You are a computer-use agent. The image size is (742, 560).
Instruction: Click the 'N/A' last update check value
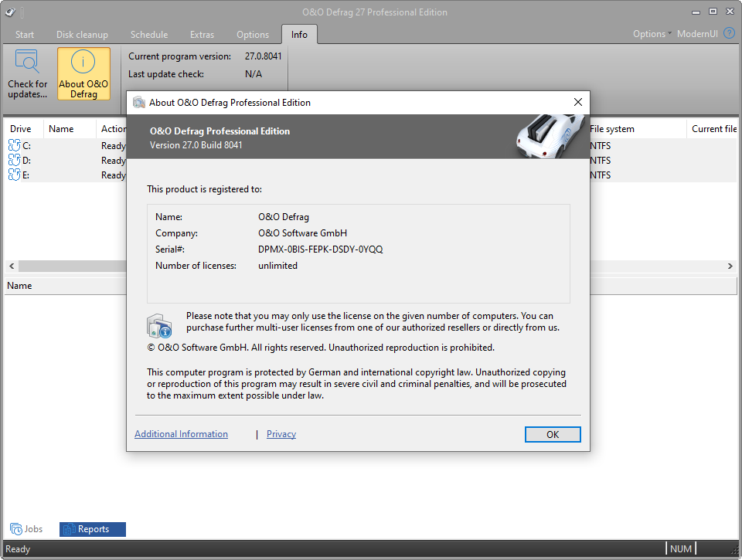254,74
